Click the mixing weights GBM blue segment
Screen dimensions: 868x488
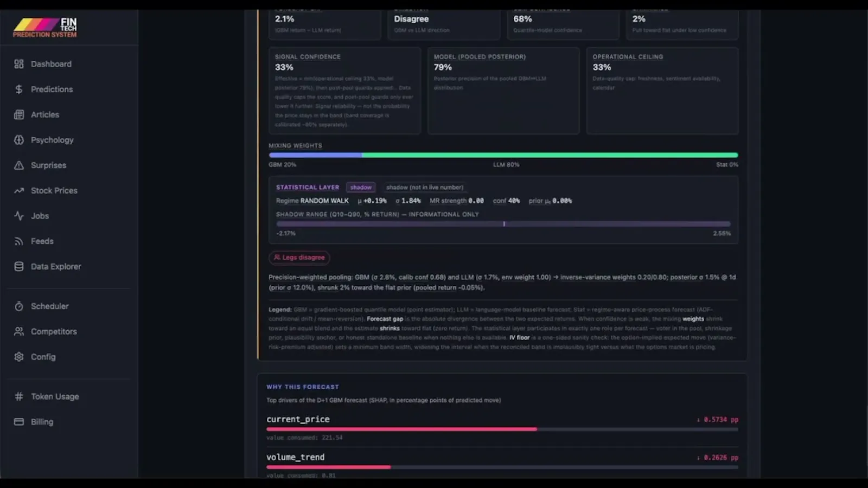pos(315,155)
